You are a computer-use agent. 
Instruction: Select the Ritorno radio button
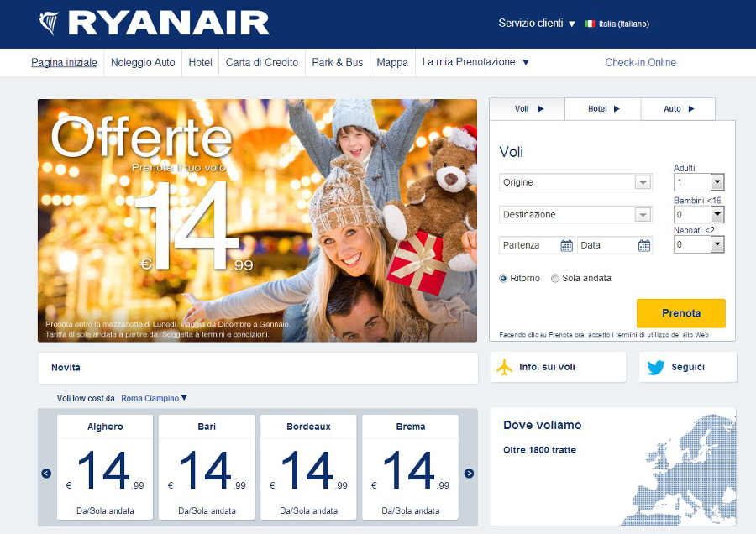pyautogui.click(x=503, y=279)
